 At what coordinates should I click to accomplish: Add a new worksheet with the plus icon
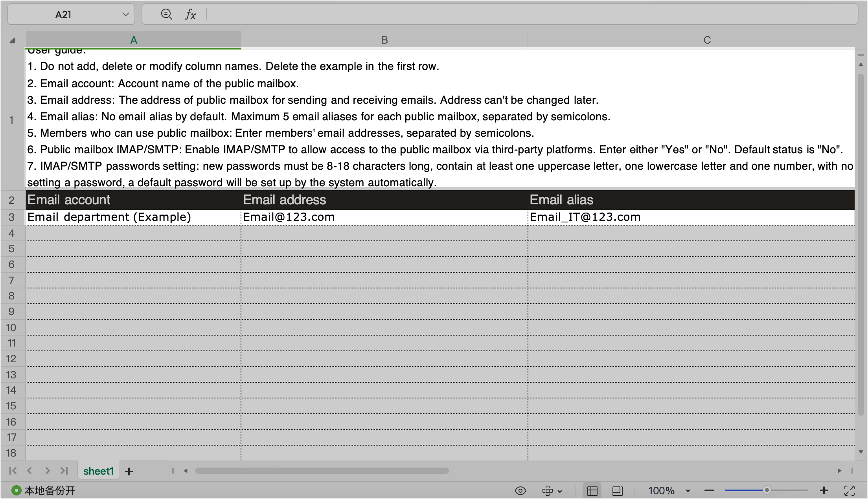129,471
